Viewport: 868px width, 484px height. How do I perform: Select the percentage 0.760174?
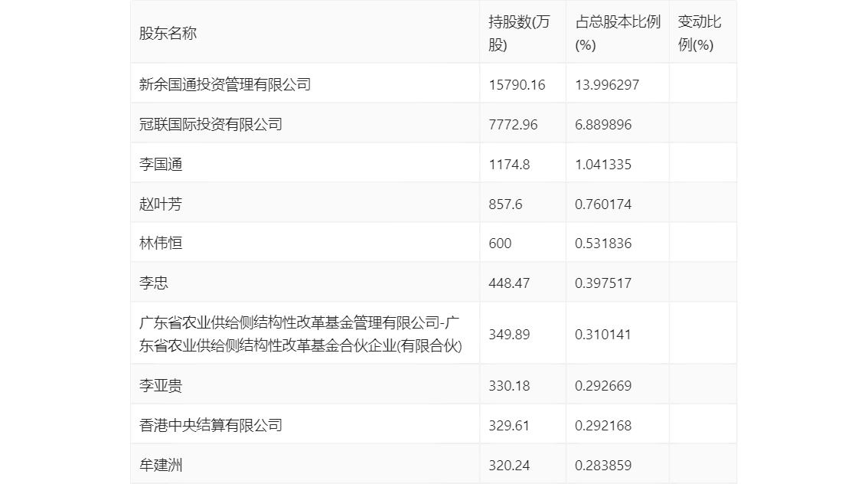click(603, 204)
